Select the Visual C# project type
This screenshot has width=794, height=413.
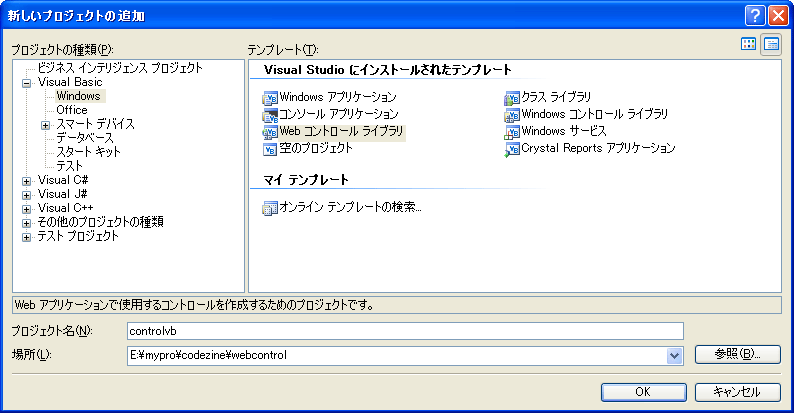tap(63, 180)
